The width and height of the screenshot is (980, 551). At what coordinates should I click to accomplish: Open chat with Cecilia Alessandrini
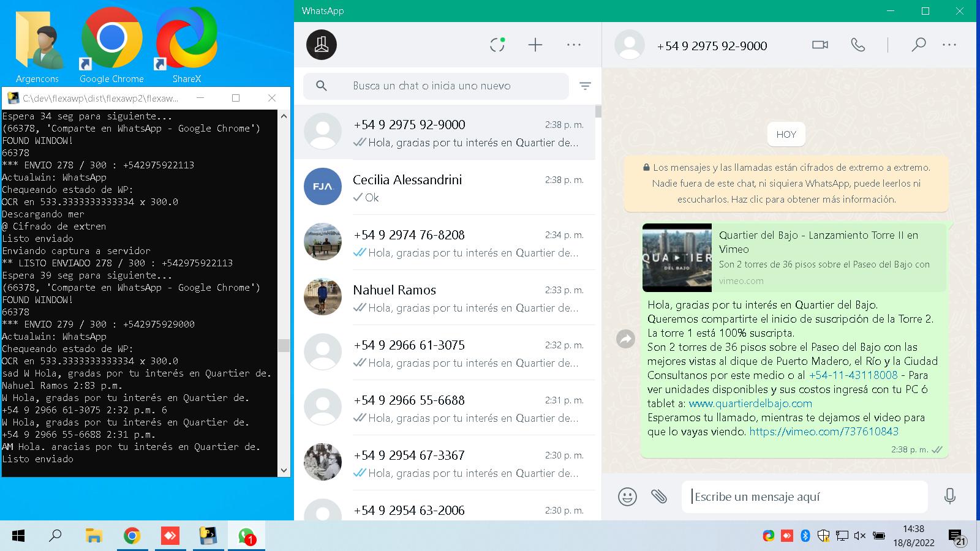(445, 188)
